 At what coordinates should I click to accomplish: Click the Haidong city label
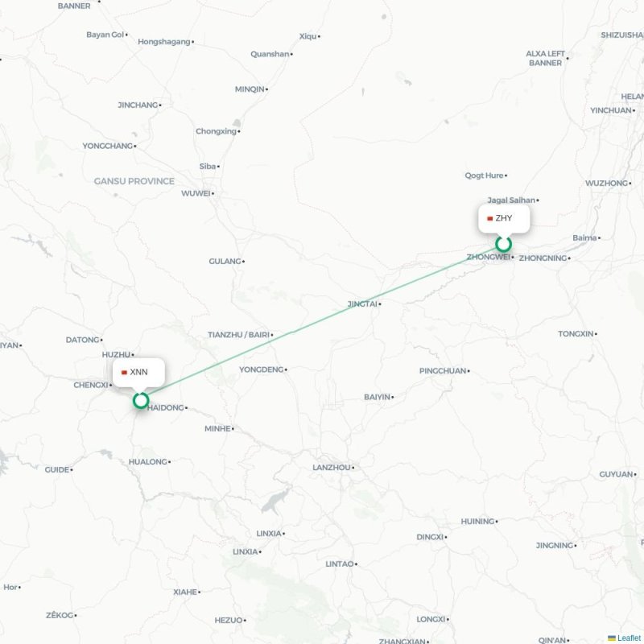coord(165,407)
